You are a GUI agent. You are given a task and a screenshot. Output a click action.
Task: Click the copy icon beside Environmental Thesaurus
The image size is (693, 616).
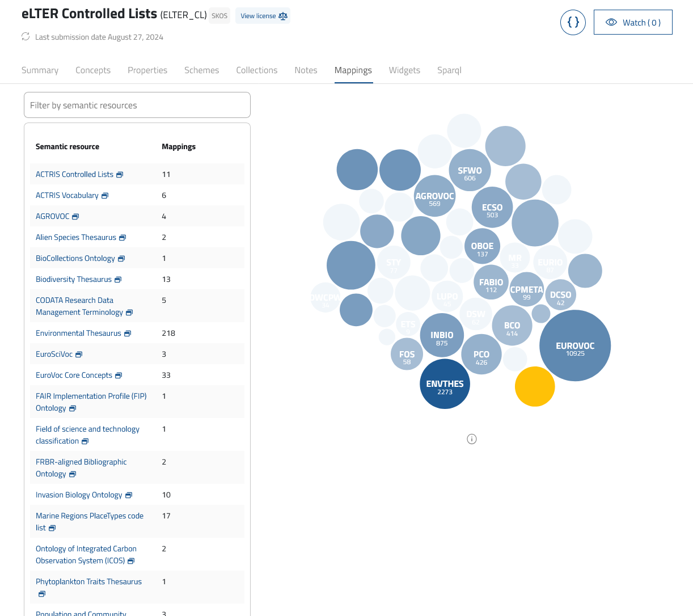pos(128,333)
